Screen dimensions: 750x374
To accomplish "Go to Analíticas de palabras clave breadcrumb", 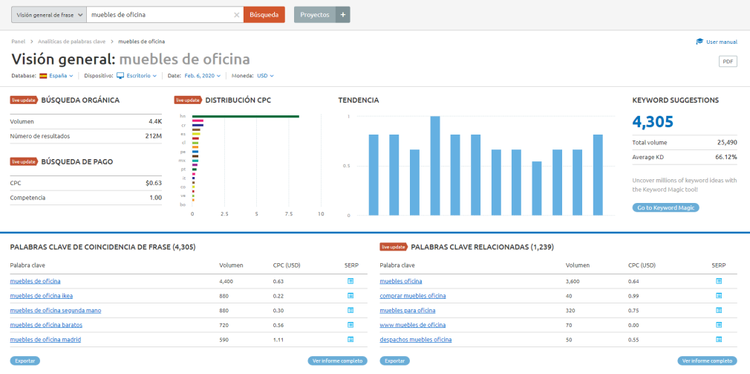I will click(x=72, y=42).
